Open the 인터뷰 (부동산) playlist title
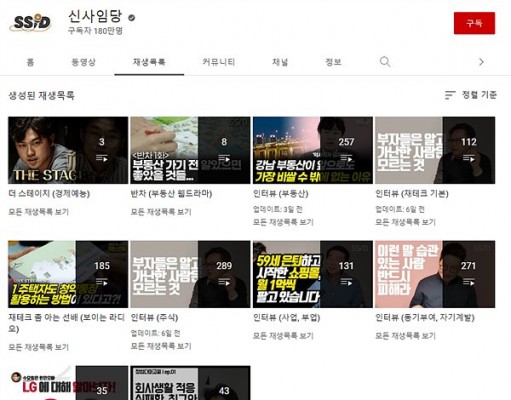This screenshot has height=400, width=511. pos(281,194)
